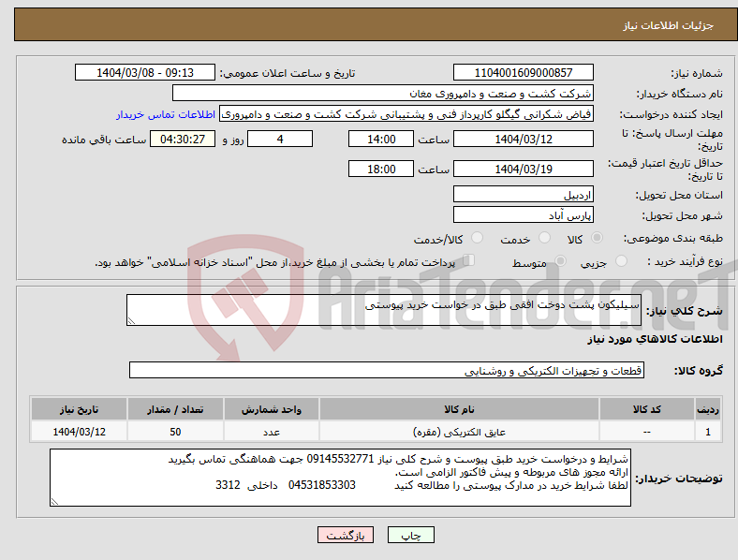Viewport: 738px width, 560px height.
Task: Click the requester field فیاض شکرانی گیگلو
Action: pyautogui.click(x=406, y=114)
